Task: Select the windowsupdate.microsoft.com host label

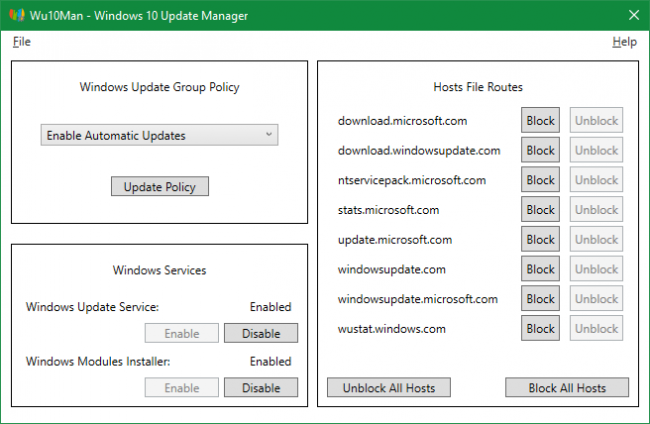Action: pyautogui.click(x=417, y=299)
